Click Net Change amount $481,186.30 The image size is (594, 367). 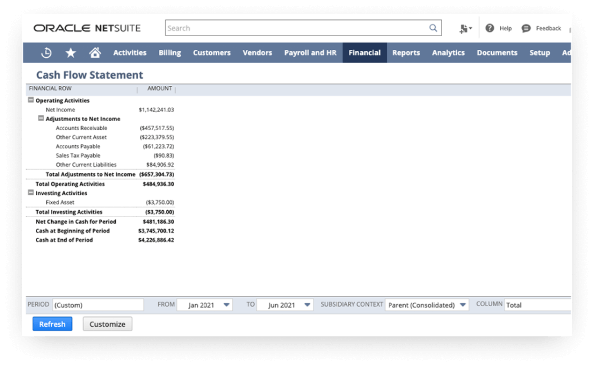click(x=158, y=222)
